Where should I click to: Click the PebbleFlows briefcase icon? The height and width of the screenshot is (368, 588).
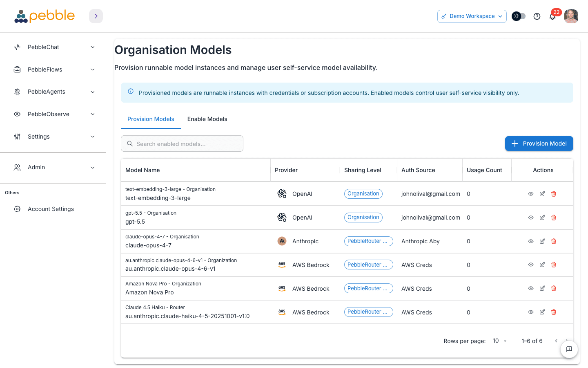(17, 70)
